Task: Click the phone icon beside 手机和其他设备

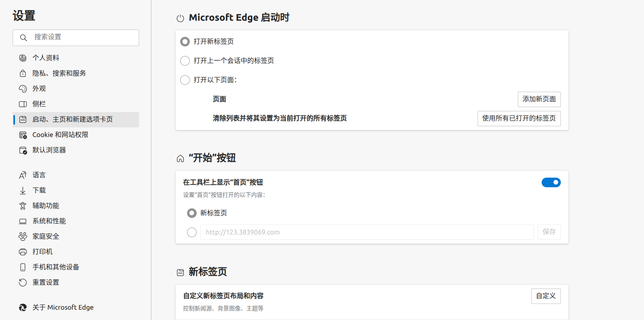Action: 23,267
